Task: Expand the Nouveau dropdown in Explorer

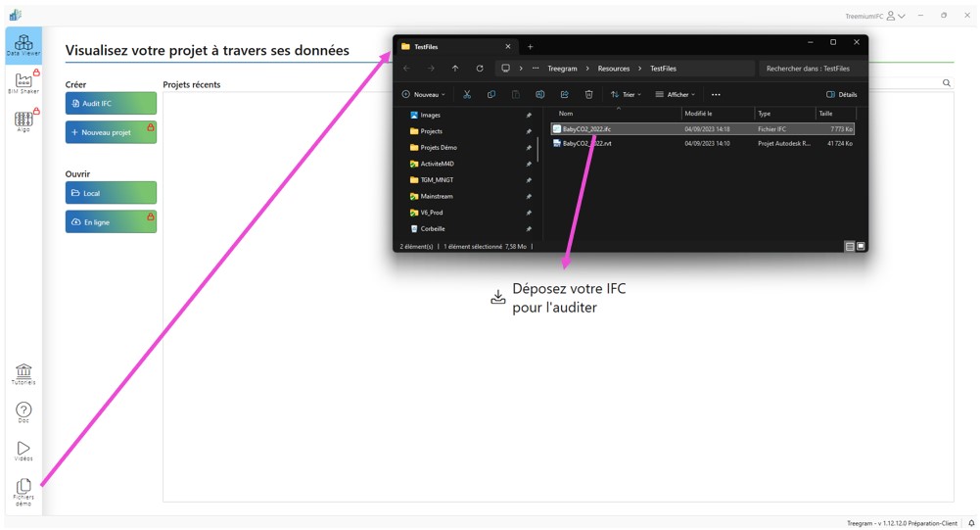Action: 424,95
